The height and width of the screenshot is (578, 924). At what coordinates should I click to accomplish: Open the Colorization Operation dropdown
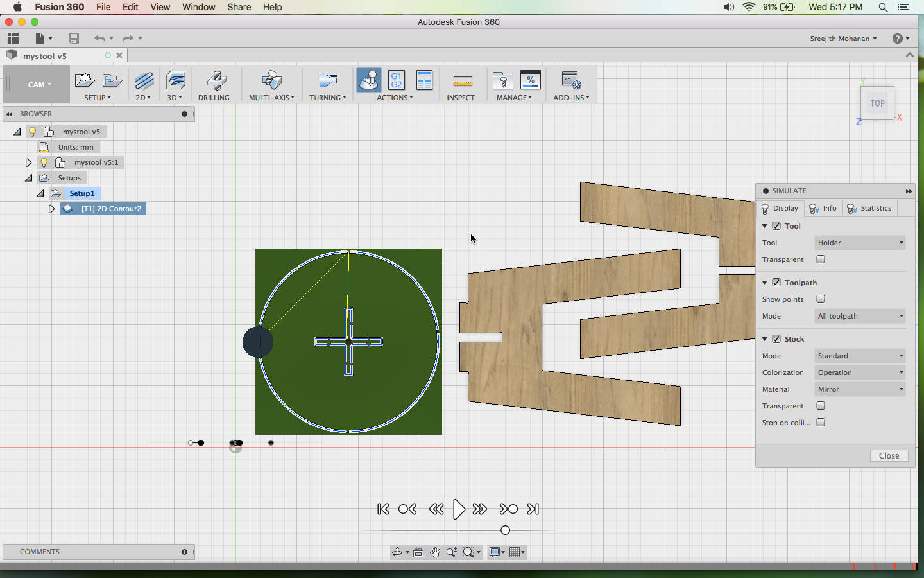(860, 372)
